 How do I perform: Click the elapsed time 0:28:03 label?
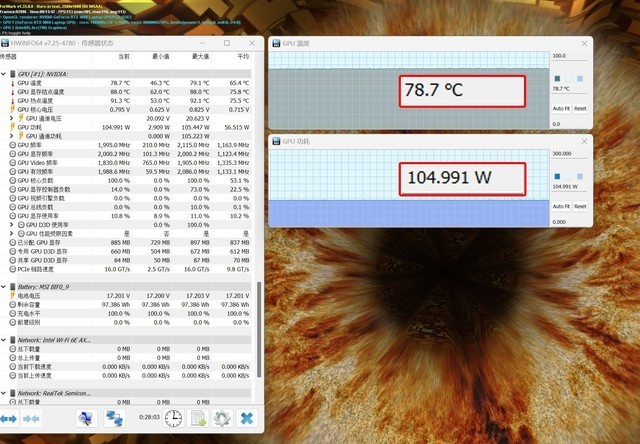pyautogui.click(x=149, y=417)
